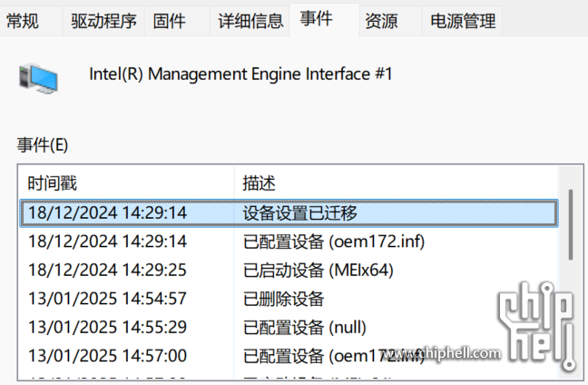The image size is (588, 385).
Task: Click the Intel(R) Management Engine Interface #1 name
Action: click(x=240, y=74)
